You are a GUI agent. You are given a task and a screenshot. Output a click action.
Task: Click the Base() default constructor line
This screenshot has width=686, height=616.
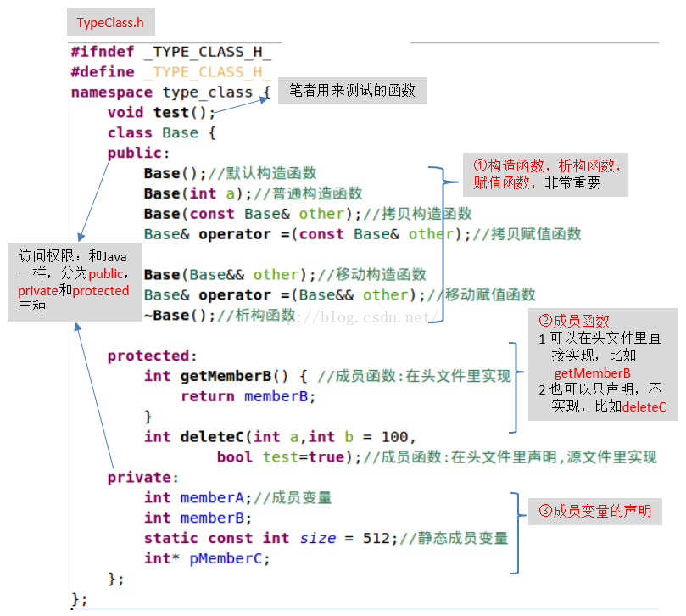(x=230, y=173)
